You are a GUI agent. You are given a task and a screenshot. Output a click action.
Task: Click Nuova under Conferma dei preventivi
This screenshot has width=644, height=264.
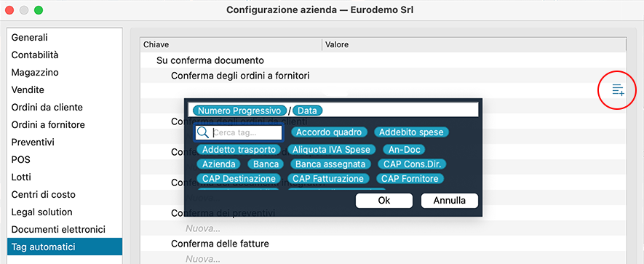[203, 228]
